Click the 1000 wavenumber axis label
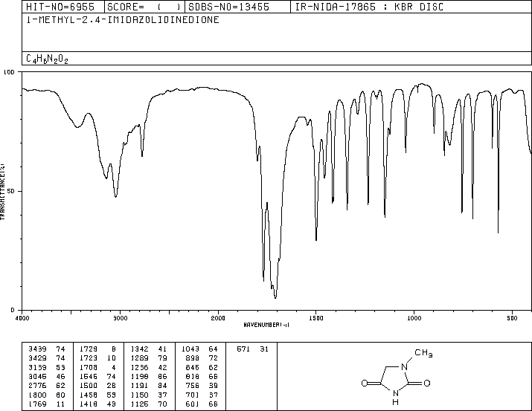This screenshot has height=411, width=532. (414, 318)
